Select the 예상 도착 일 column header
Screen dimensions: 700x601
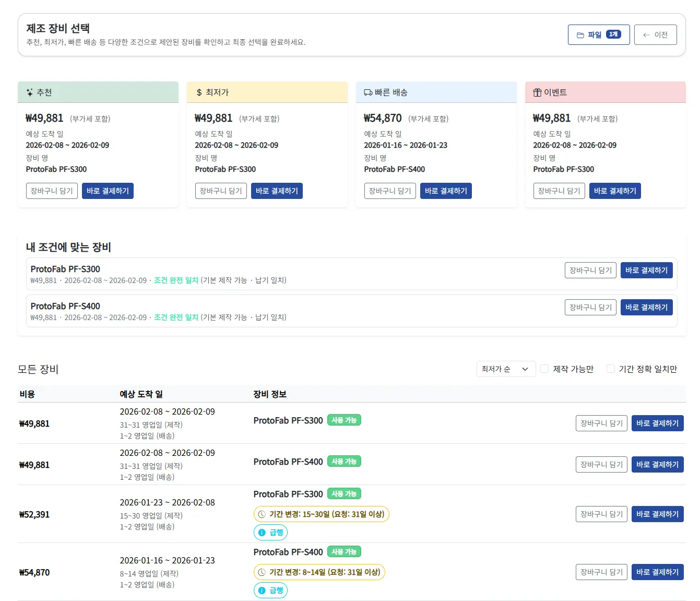coord(141,394)
